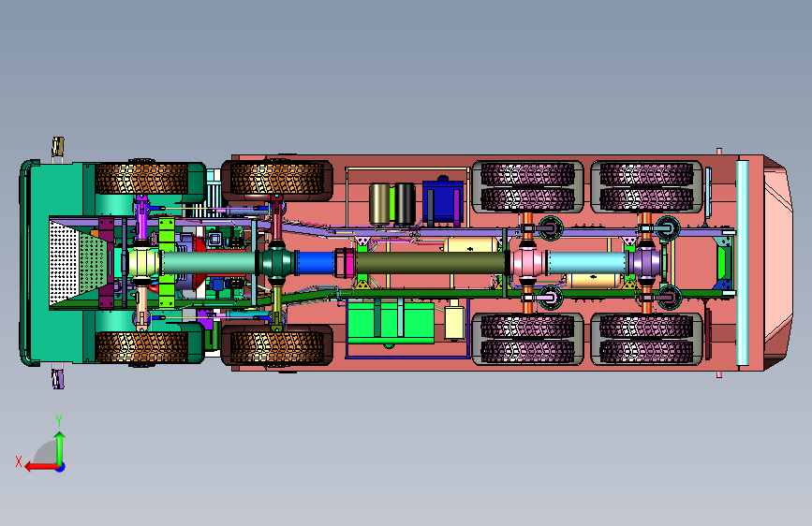Select the blue drive shaft segment

[x=316, y=263]
